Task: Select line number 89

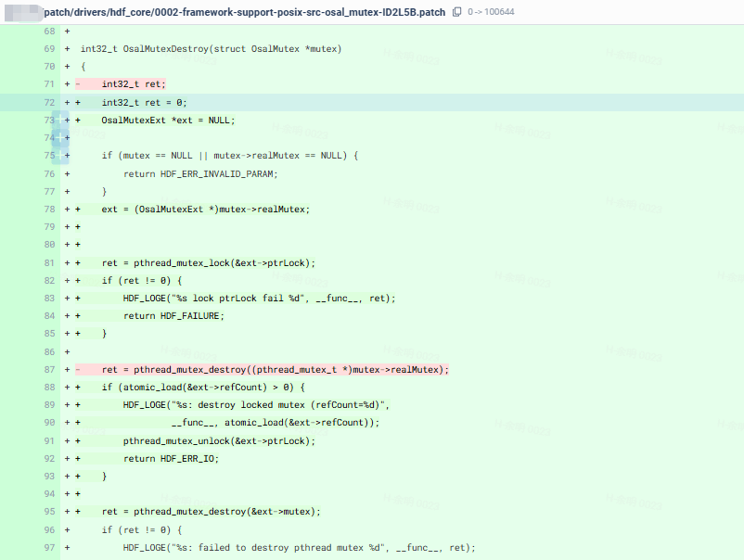Action: (x=49, y=405)
